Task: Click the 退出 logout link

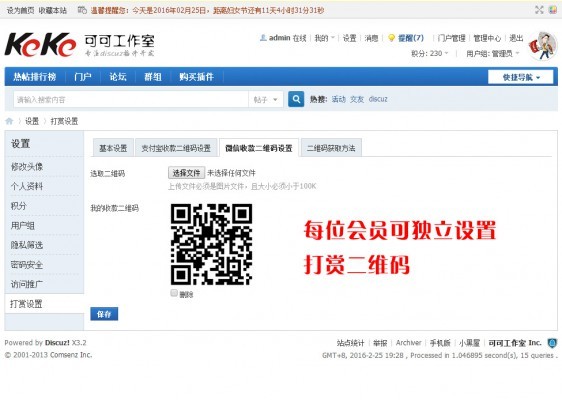Action: click(x=516, y=38)
